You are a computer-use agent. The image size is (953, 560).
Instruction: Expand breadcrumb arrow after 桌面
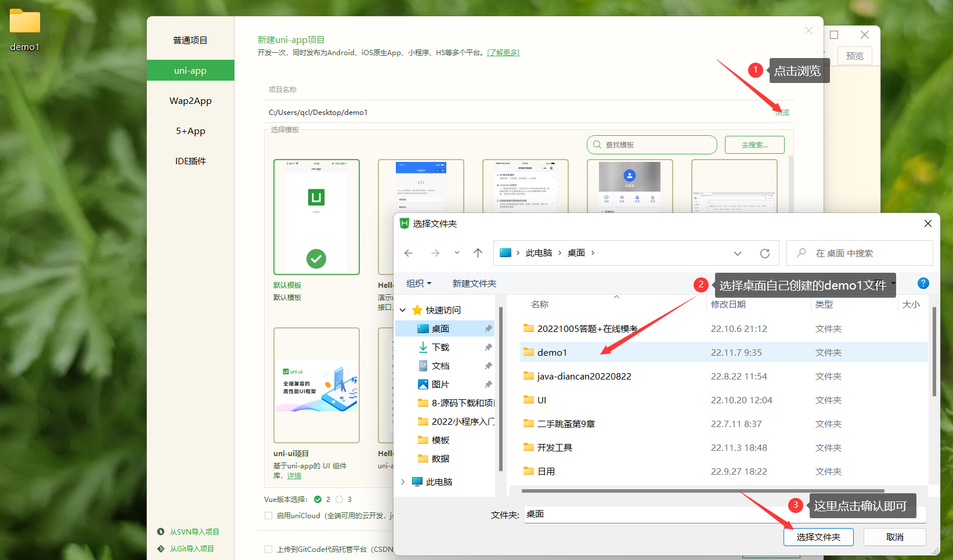coord(593,253)
